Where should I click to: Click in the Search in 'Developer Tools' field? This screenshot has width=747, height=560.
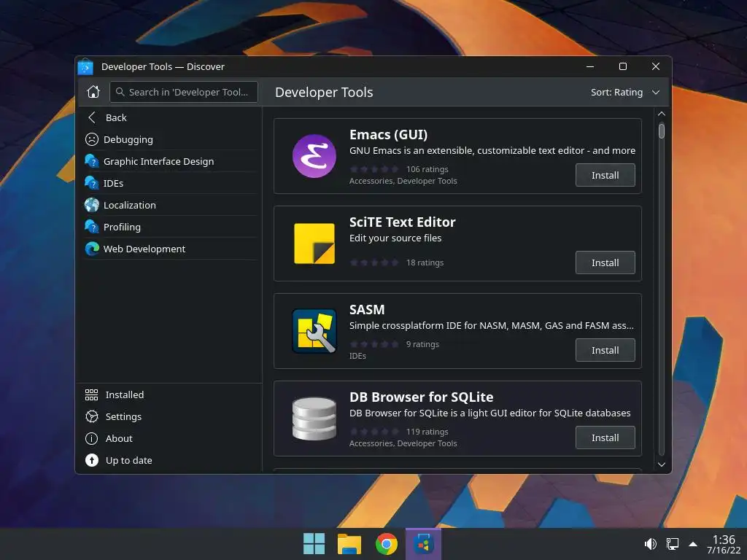184,92
